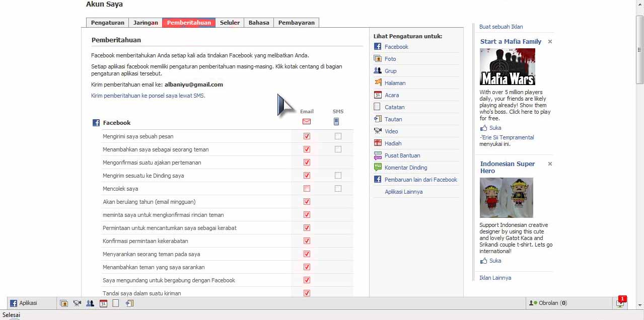Enable SMS for Mengirimi saya sebuah pesan
The image size is (644, 320).
tap(338, 136)
